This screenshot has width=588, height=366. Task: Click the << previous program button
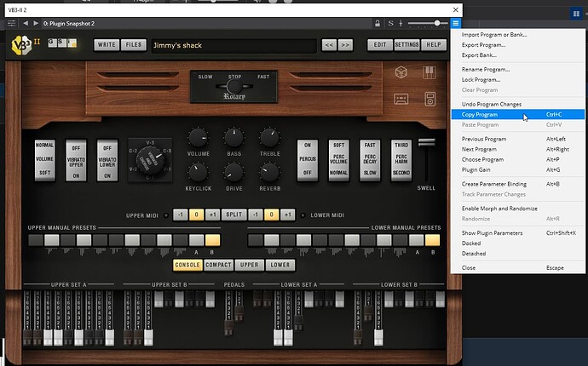pos(329,45)
